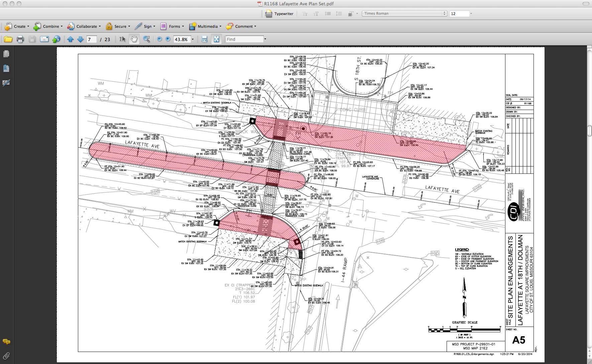Open the Pages panel in sidebar
Image resolution: width=592 pixels, height=364 pixels.
(x=6, y=54)
